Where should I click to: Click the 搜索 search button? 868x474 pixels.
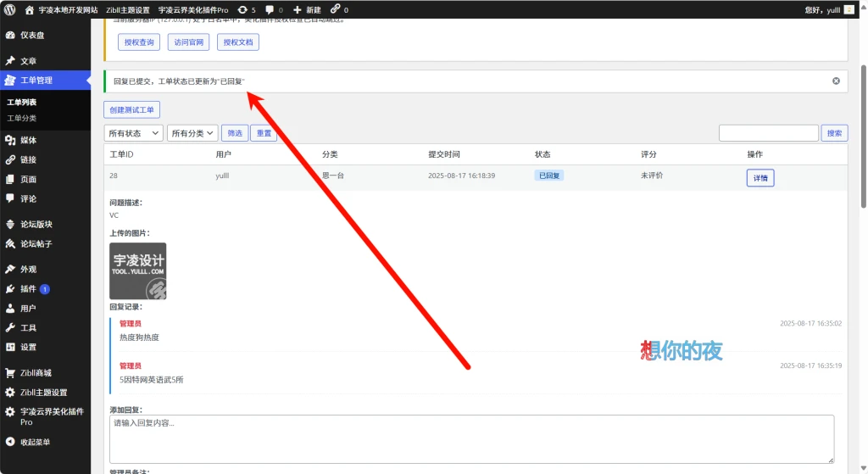(x=834, y=133)
